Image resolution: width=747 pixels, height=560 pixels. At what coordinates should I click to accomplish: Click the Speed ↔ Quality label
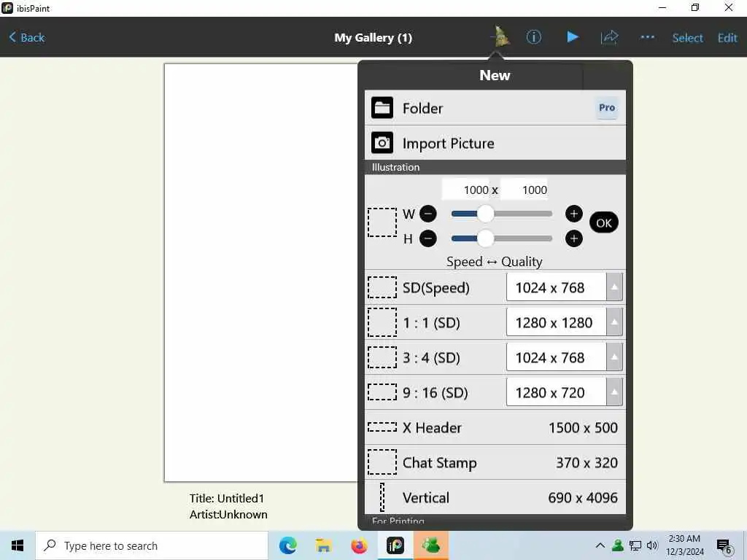point(495,262)
